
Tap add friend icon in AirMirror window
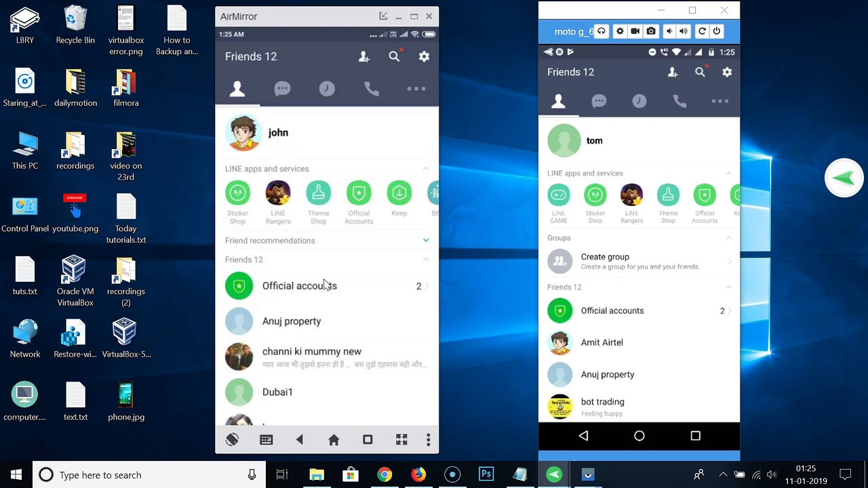[x=364, y=57]
